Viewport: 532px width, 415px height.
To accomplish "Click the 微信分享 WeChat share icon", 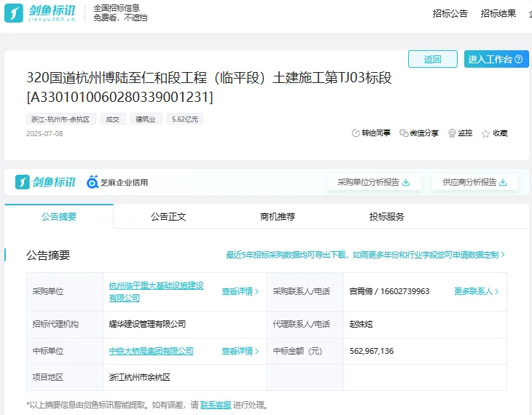I will [404, 133].
